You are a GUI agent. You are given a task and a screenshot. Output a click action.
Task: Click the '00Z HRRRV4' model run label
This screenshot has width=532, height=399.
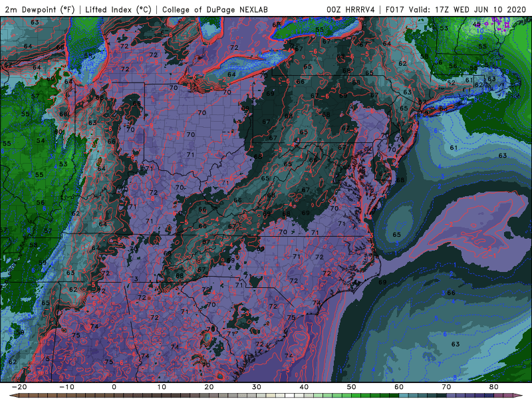tap(350, 9)
